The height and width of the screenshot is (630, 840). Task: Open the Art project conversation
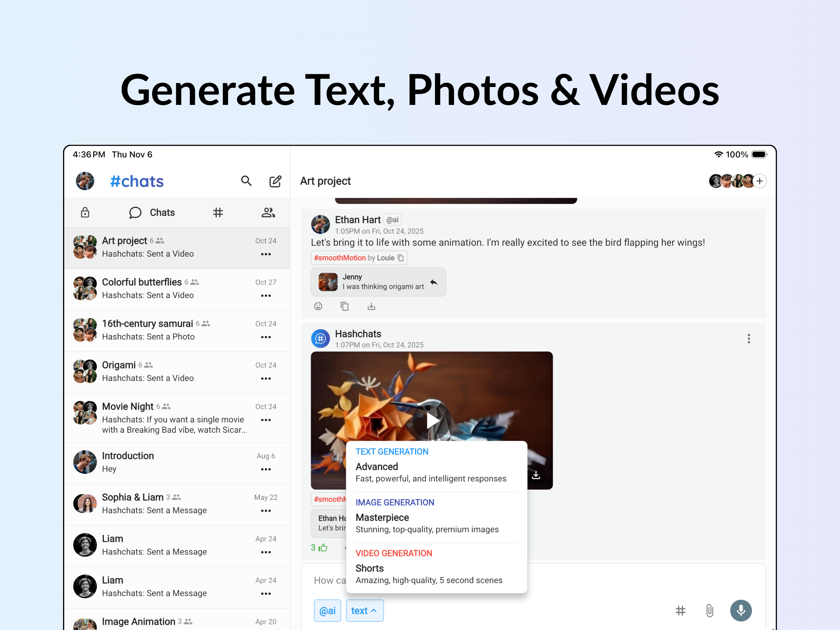pyautogui.click(x=177, y=248)
